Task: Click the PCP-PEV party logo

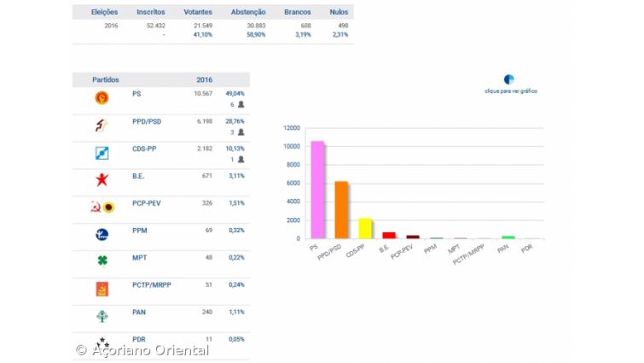Action: [x=102, y=207]
